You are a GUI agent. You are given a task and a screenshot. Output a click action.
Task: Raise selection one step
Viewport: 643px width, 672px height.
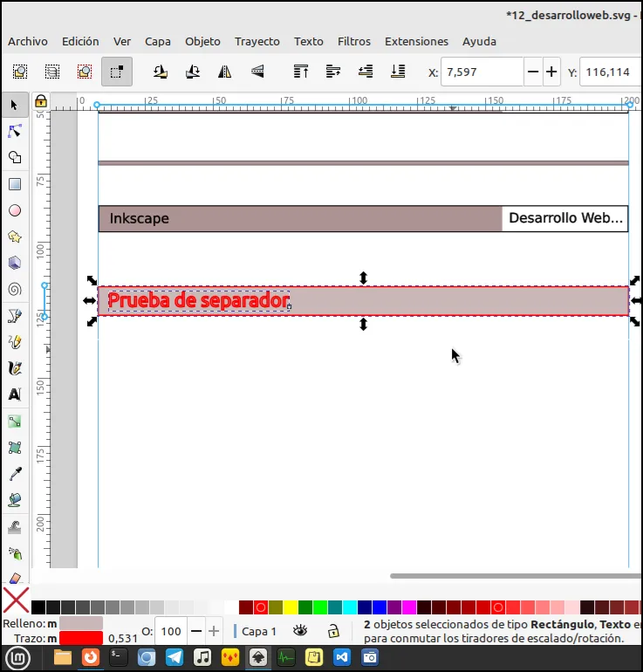[x=333, y=72]
